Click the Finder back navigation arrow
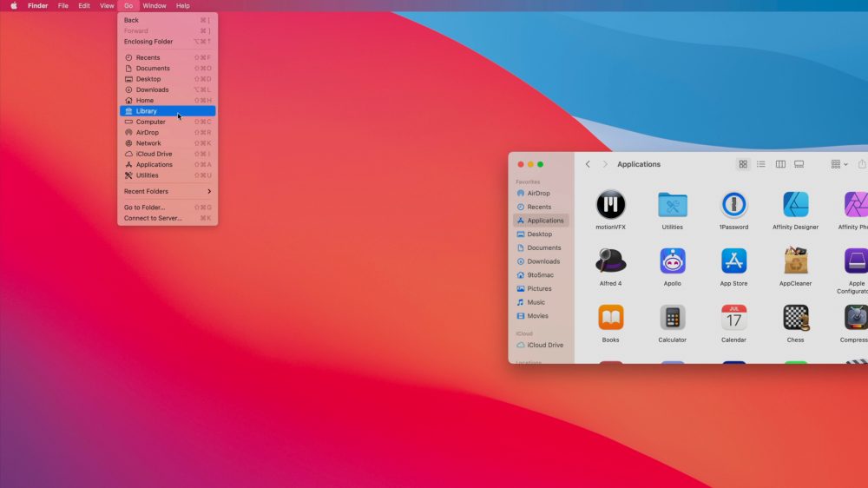The width and height of the screenshot is (868, 488). coord(588,164)
